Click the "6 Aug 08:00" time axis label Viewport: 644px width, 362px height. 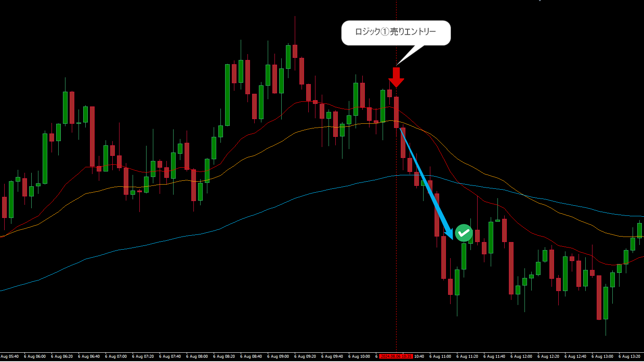pyautogui.click(x=197, y=357)
